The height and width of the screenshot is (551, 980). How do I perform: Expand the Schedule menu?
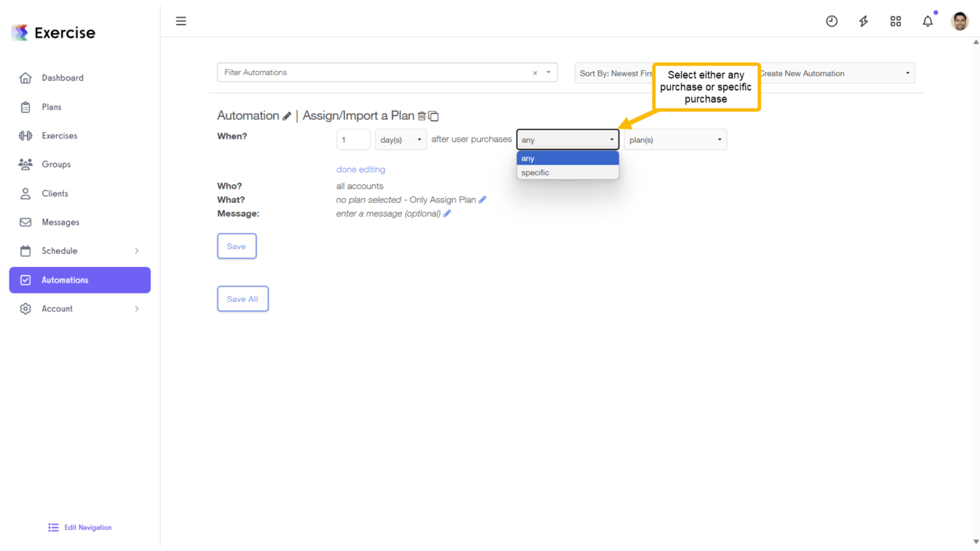[60, 250]
